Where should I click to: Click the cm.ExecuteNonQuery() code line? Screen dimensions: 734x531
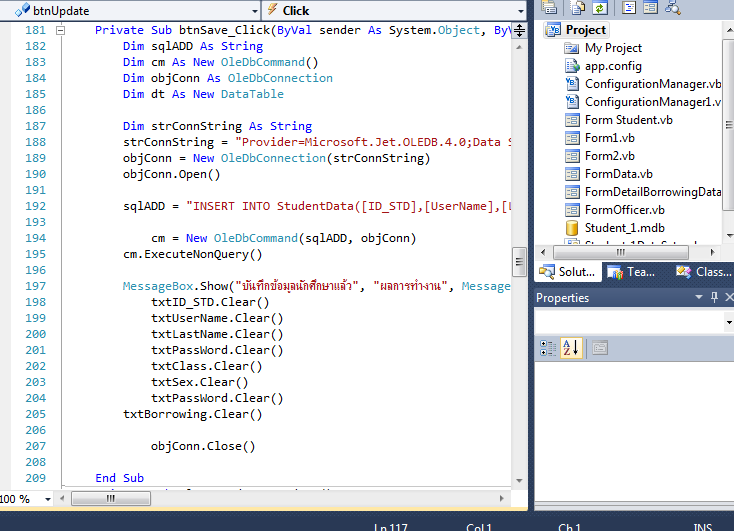click(x=192, y=254)
